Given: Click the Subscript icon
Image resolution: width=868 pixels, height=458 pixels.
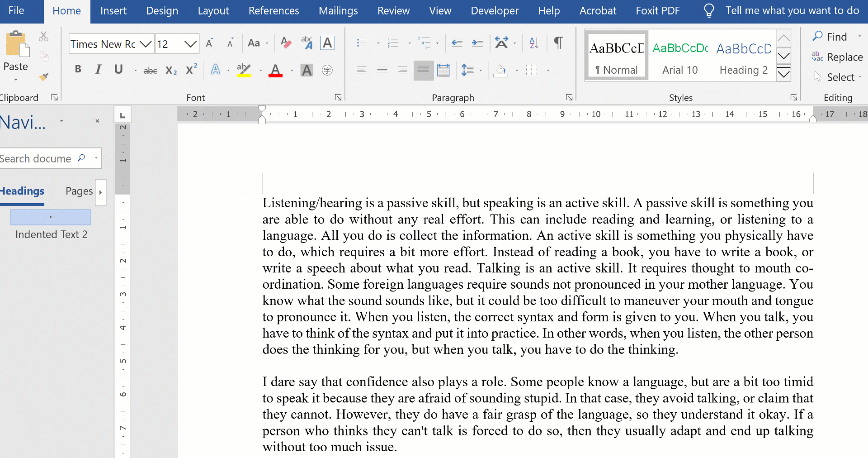Looking at the screenshot, I should pos(170,70).
